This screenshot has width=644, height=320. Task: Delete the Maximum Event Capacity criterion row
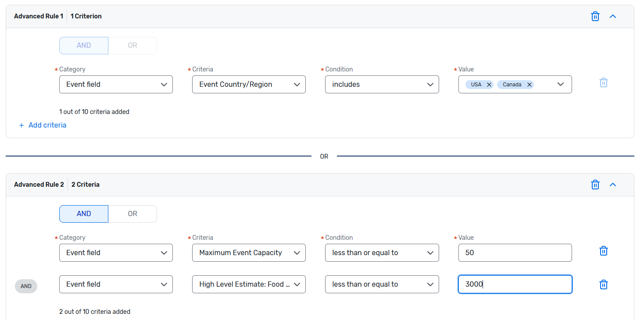(x=604, y=251)
